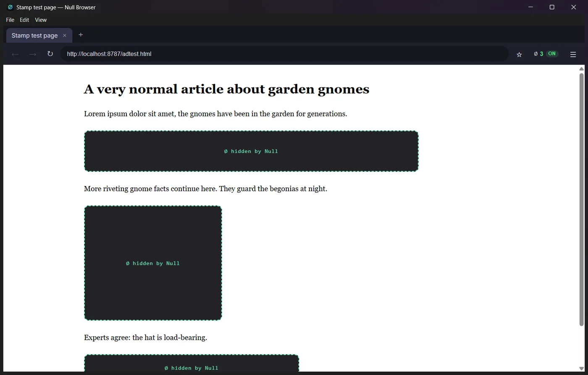Close the Stamp test page tab
Screen dimensions: 588x375
pos(65,36)
